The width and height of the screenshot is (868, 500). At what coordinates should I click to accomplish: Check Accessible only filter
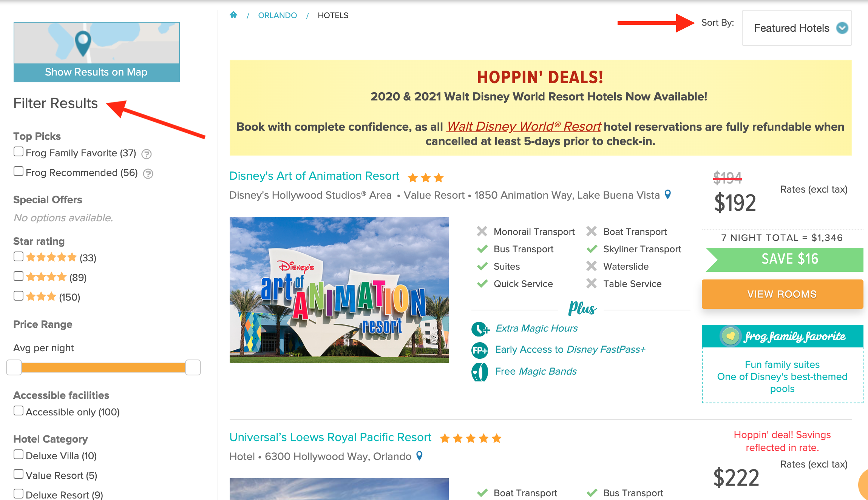point(19,411)
